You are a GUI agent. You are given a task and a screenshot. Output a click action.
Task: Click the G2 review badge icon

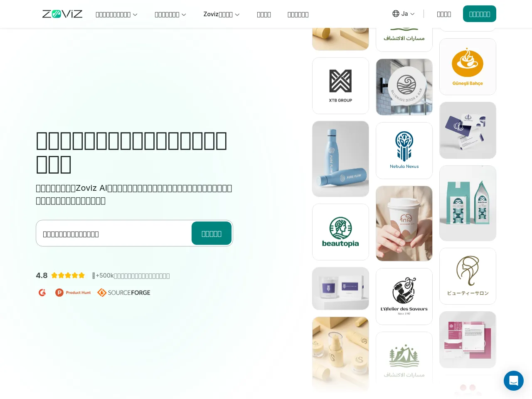(x=42, y=293)
